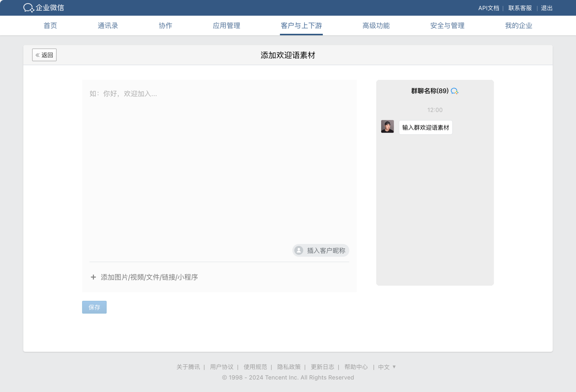576x392 pixels.
Task: Switch to the 协作 tab
Action: click(165, 26)
